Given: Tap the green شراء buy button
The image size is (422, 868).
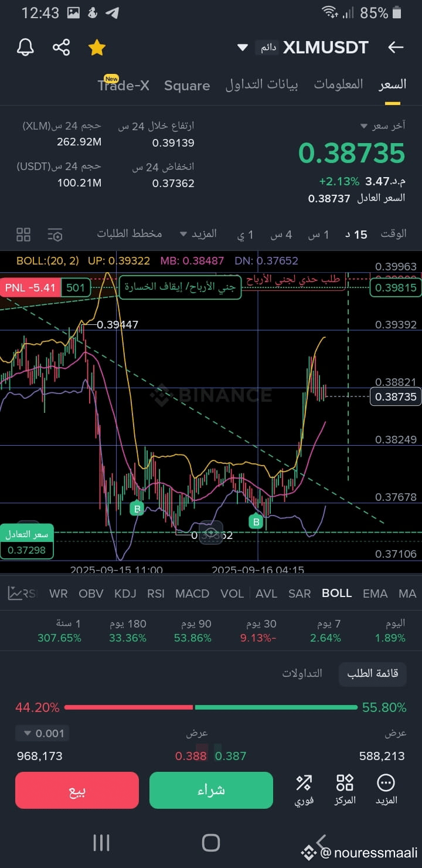Looking at the screenshot, I should point(212,791).
